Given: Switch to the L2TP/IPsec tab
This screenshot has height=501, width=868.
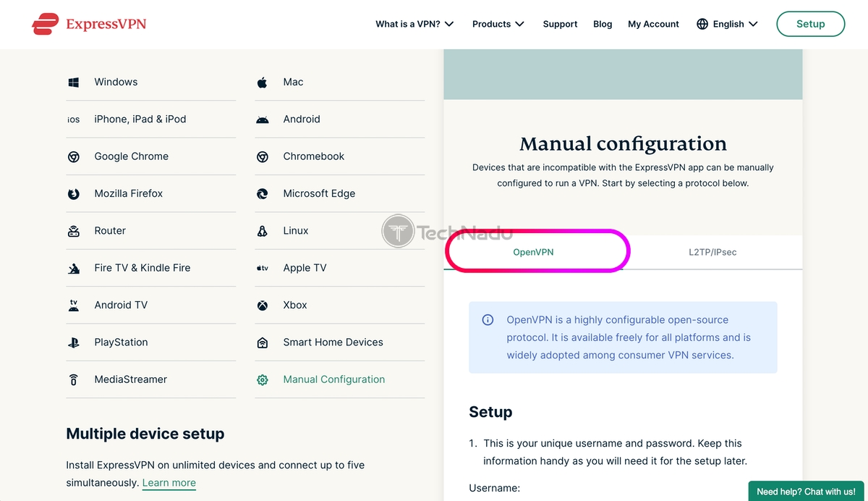Looking at the screenshot, I should (x=712, y=252).
